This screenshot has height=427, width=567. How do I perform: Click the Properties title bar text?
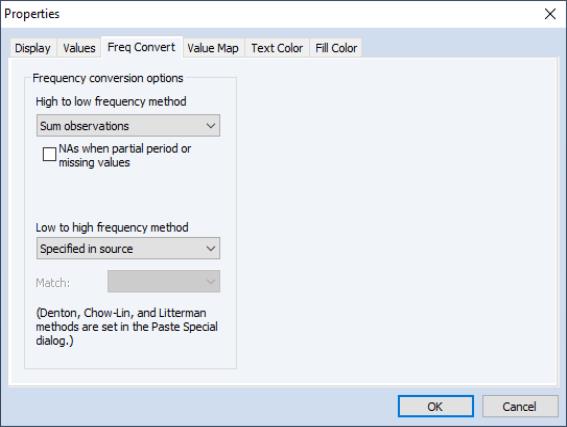pos(32,14)
